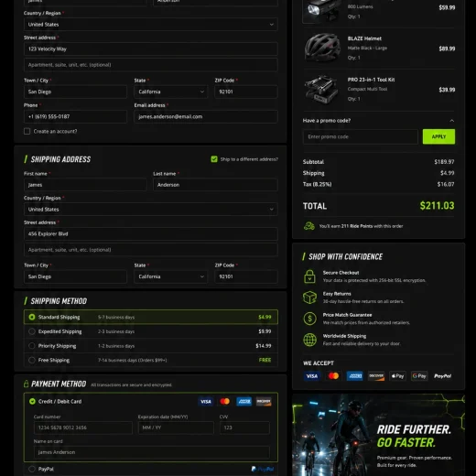Screen dimensions: 476x476
Task: Click the Ride Points cyclist icon
Action: coord(309,226)
